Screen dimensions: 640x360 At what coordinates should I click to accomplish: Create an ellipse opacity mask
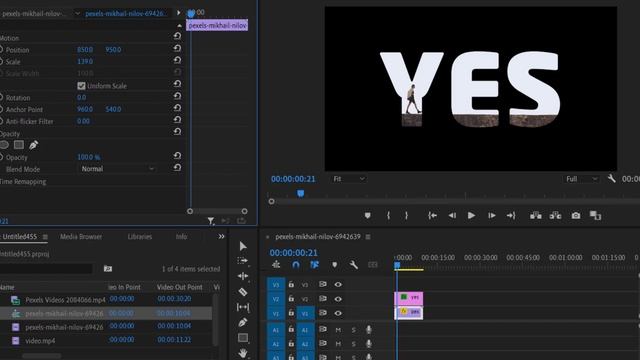pyautogui.click(x=4, y=144)
